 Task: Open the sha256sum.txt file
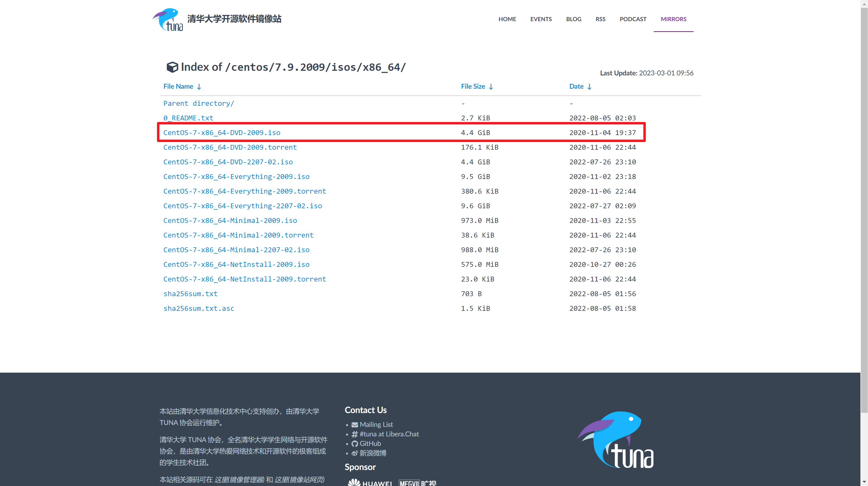(x=190, y=293)
